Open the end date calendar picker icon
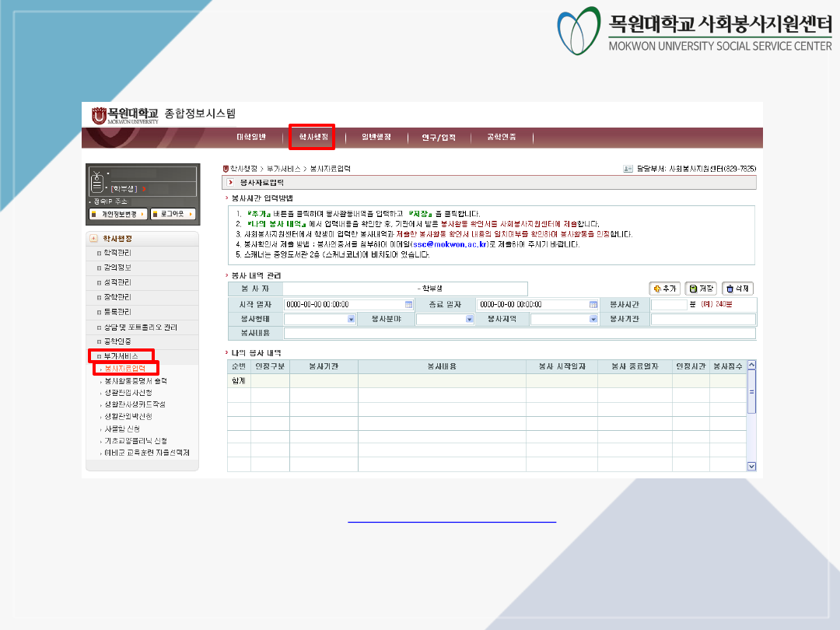 point(593,304)
